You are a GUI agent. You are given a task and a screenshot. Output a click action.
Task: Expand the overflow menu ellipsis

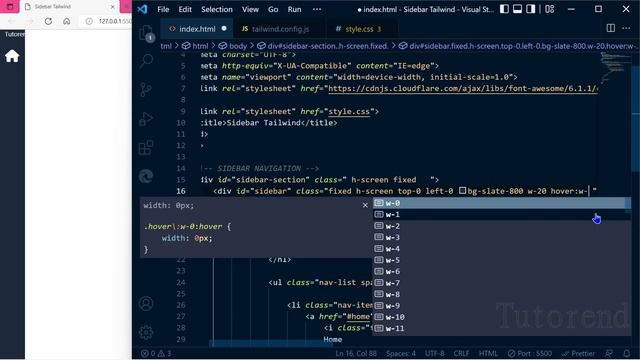coord(317,9)
